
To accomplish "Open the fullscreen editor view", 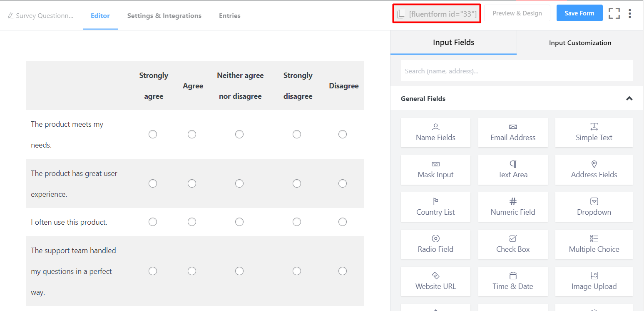I will (614, 13).
